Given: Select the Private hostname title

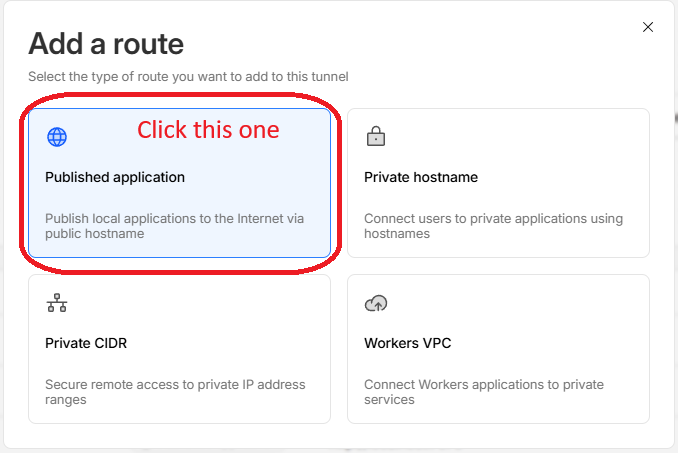Looking at the screenshot, I should (421, 177).
